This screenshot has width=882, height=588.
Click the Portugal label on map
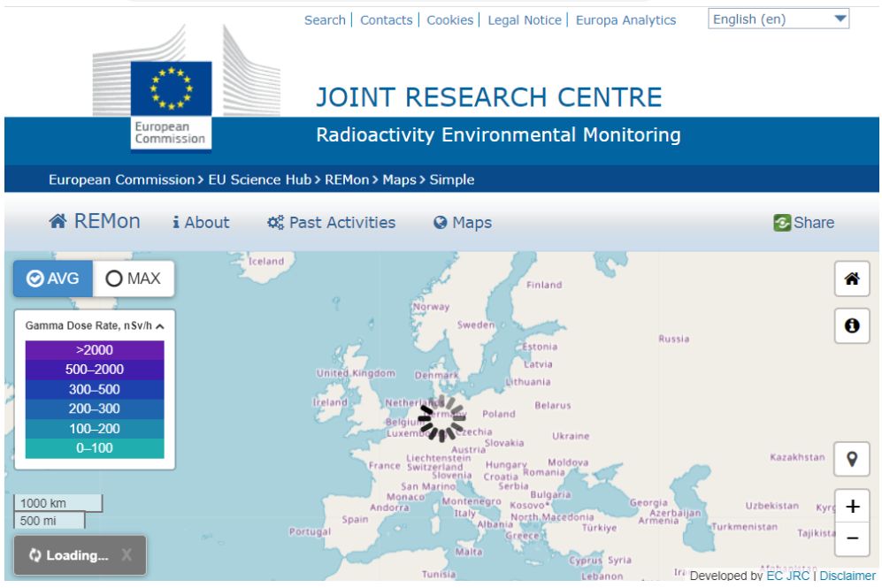[x=310, y=531]
